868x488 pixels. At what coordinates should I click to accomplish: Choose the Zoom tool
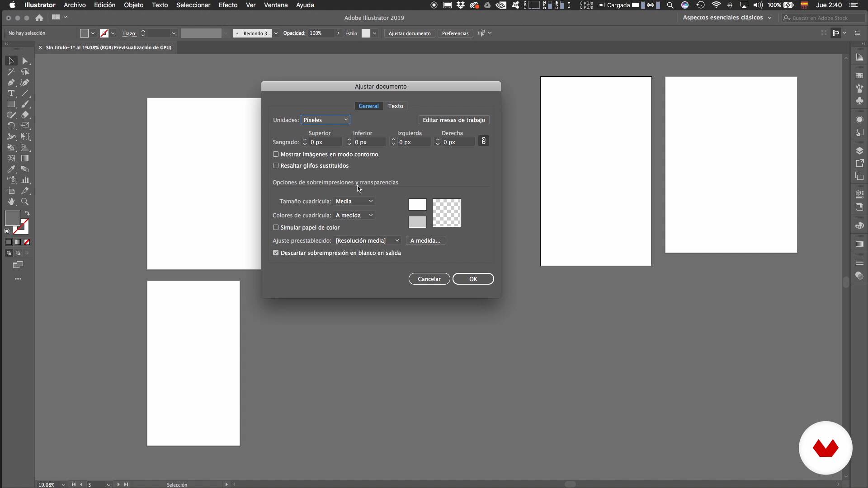[25, 202]
